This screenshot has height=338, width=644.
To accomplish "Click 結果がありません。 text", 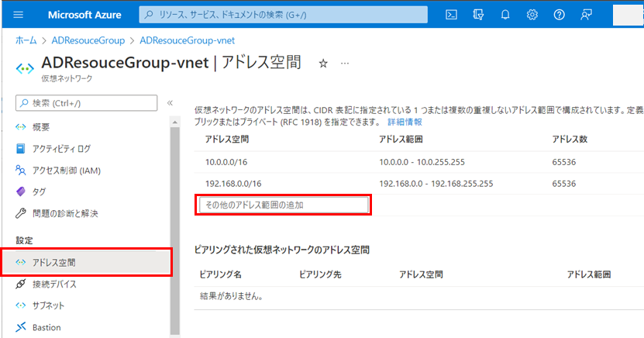I will tap(232, 296).
